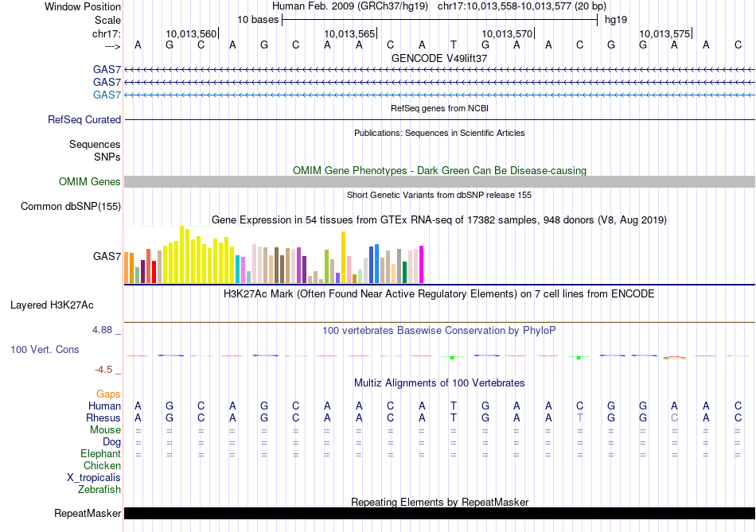Click the magenta bar in GTEx expression chart

coord(421,264)
